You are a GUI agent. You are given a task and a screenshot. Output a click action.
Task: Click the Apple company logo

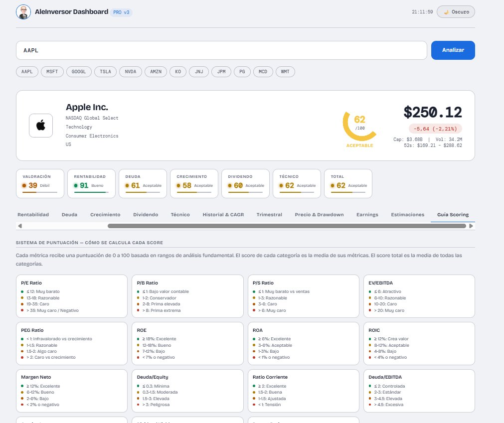41,126
